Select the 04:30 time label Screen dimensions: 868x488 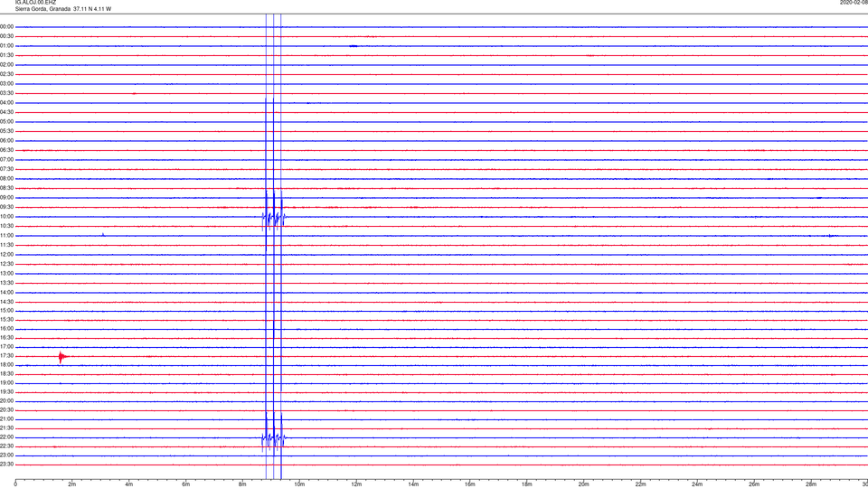pos(6,112)
